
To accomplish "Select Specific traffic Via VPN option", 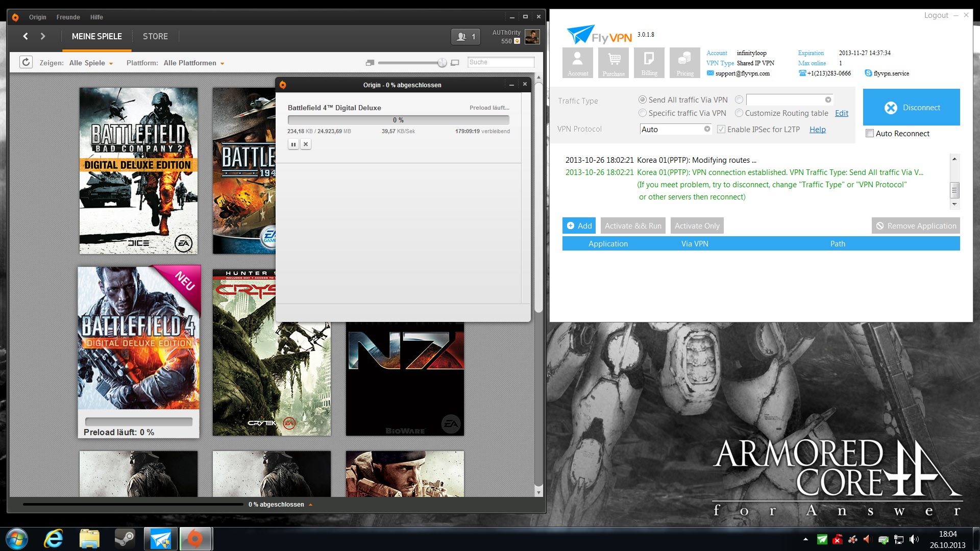I will pyautogui.click(x=643, y=113).
